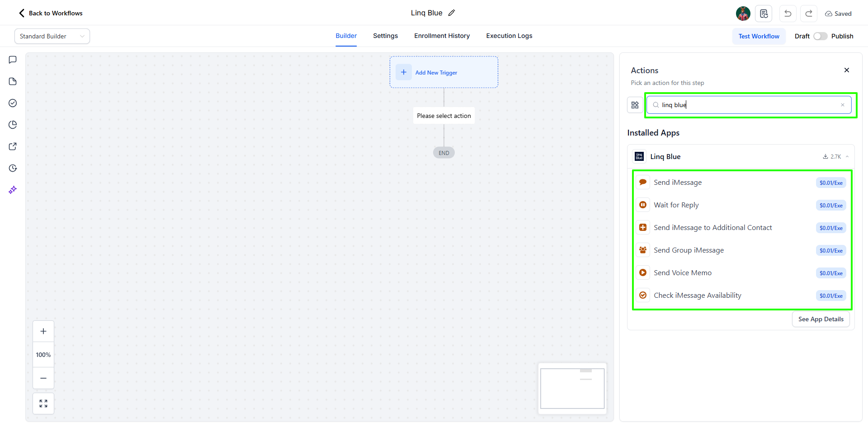Viewport: 868px width, 427px height.
Task: Click the Linq Blue app logo
Action: (639, 156)
